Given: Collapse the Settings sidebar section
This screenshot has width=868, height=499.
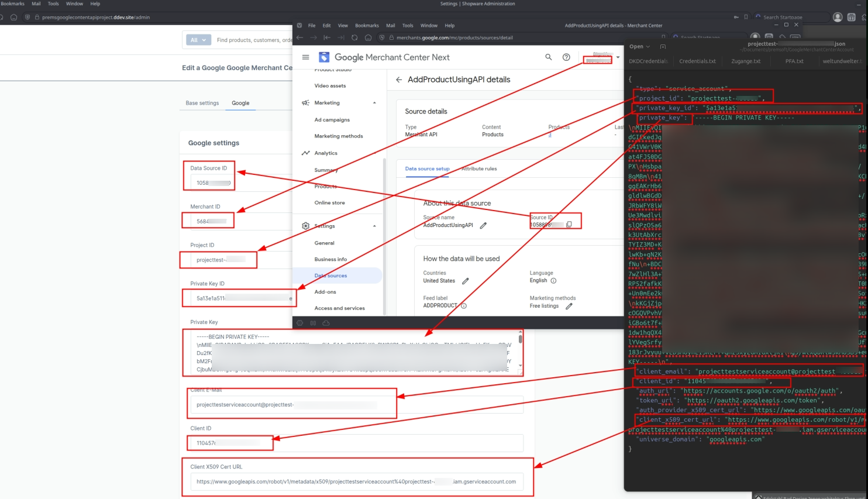Looking at the screenshot, I should (374, 226).
